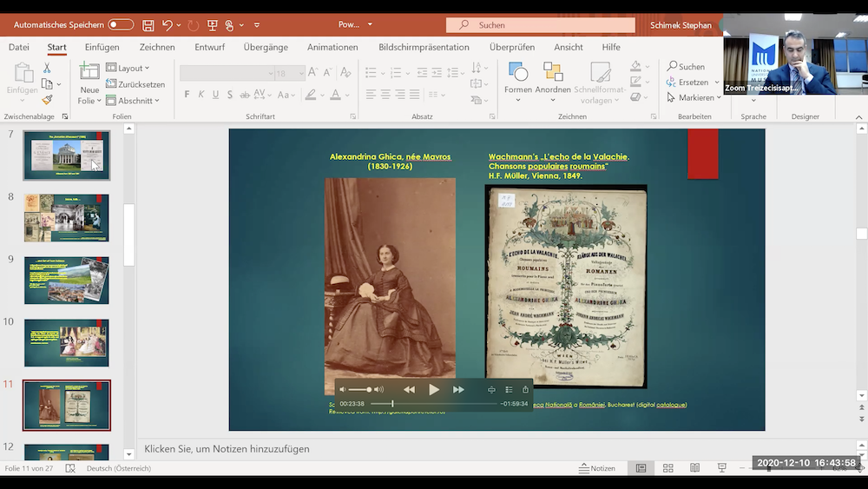Toggle bold F formatting
Viewport: 868px width, 489px height.
click(x=187, y=94)
